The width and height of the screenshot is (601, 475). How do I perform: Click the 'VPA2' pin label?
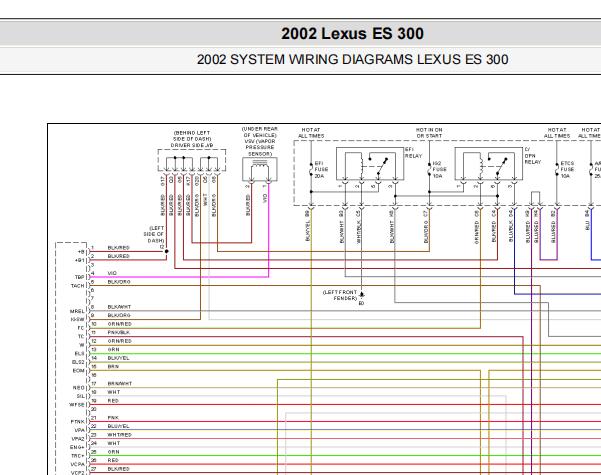pos(78,439)
